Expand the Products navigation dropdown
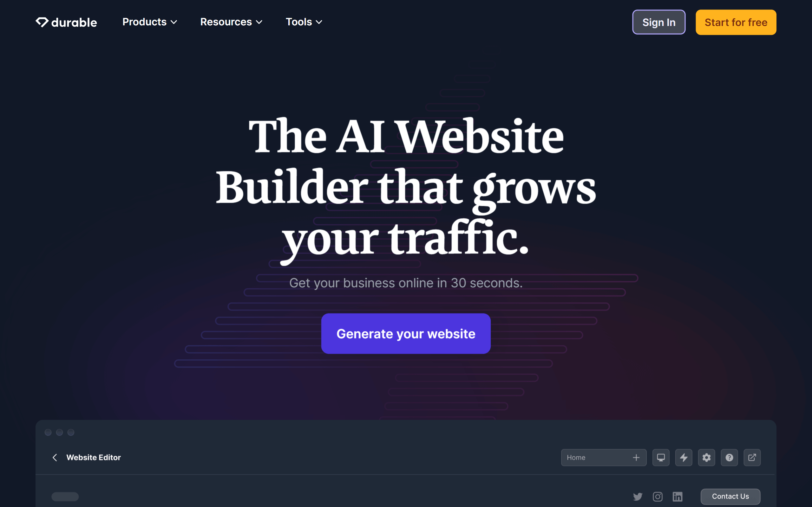The width and height of the screenshot is (812, 507). coord(149,22)
